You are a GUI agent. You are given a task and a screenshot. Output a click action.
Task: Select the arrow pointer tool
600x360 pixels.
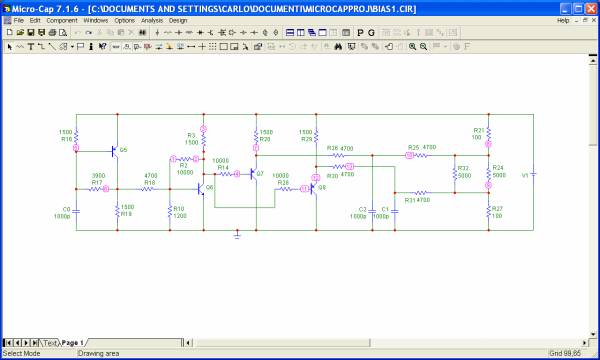(10, 47)
